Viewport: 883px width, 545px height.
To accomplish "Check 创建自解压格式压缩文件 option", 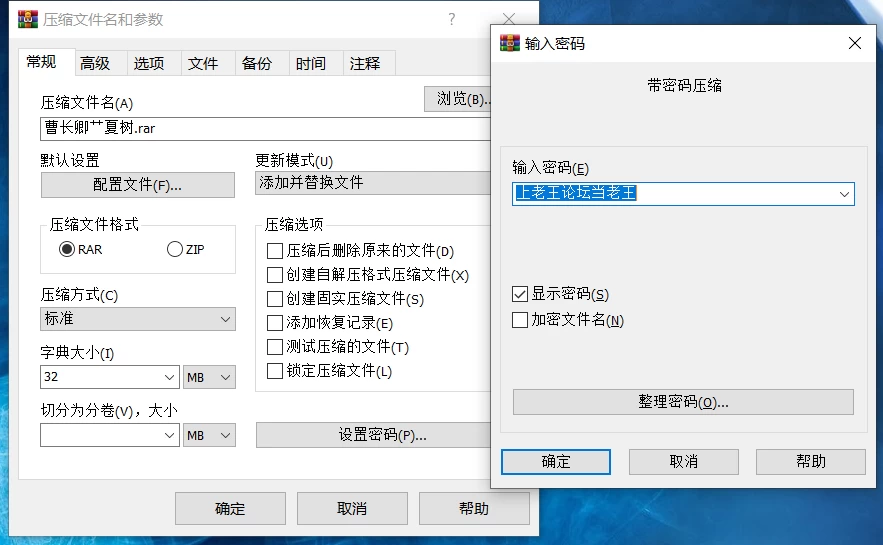I will (275, 275).
